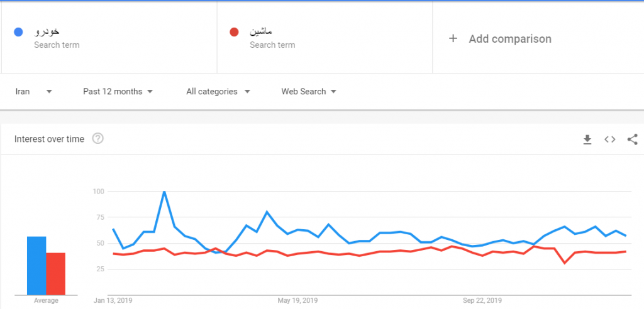644x309 pixels.
Task: Click the red dot of second search term
Action: tap(234, 32)
